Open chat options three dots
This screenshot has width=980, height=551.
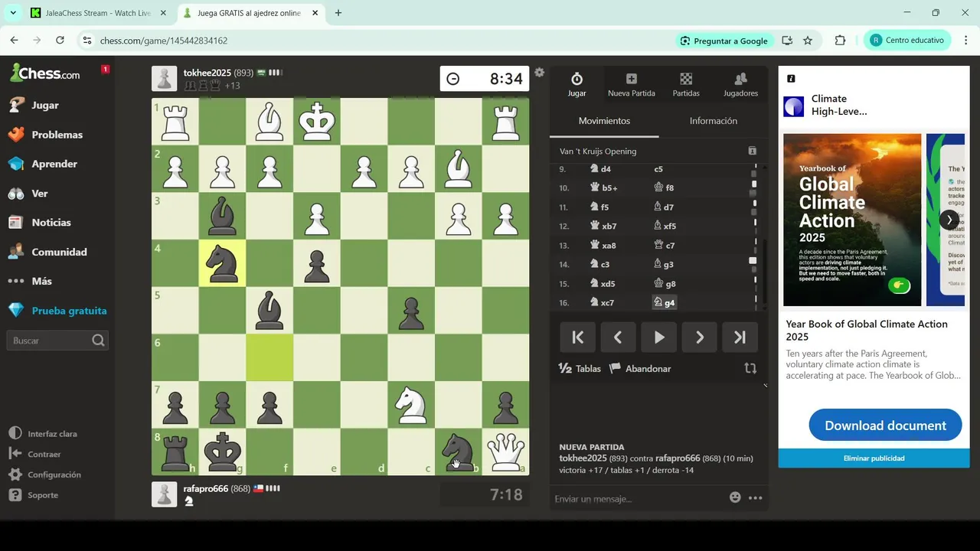tap(756, 498)
